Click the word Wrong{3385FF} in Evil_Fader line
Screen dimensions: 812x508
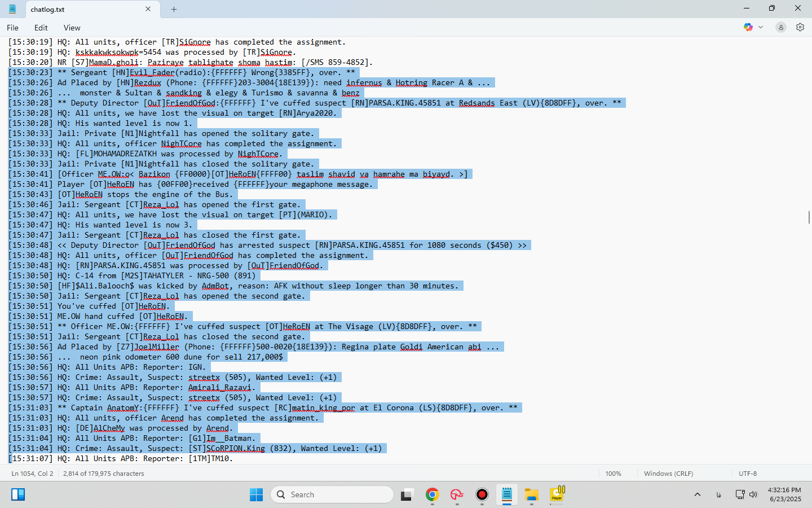(280, 73)
